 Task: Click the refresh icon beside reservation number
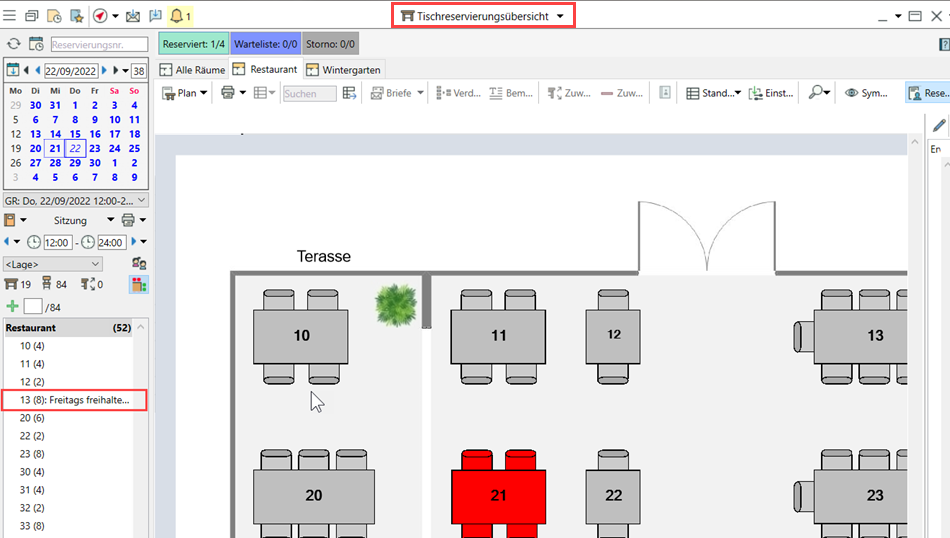[x=13, y=44]
